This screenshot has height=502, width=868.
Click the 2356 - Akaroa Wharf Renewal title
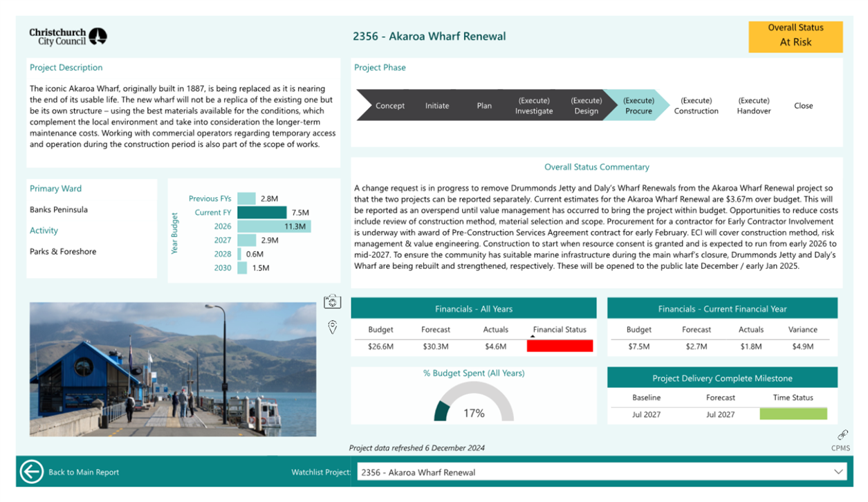point(429,36)
